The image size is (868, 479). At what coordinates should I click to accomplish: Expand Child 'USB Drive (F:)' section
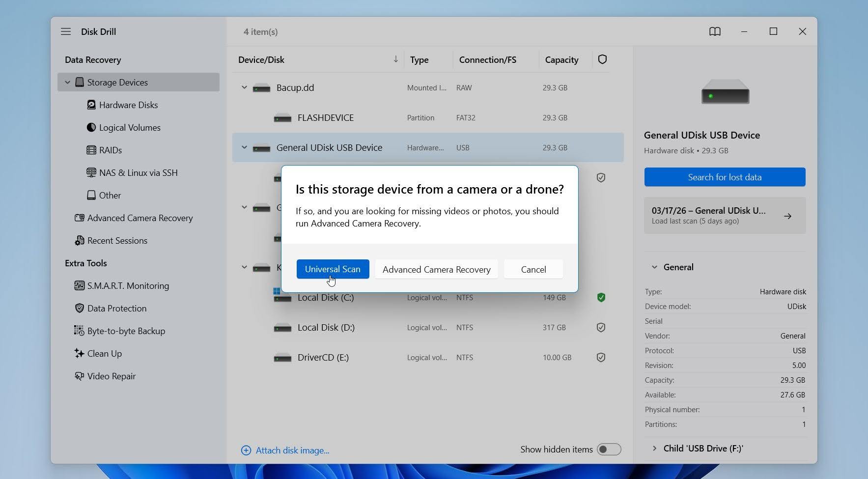click(x=654, y=449)
